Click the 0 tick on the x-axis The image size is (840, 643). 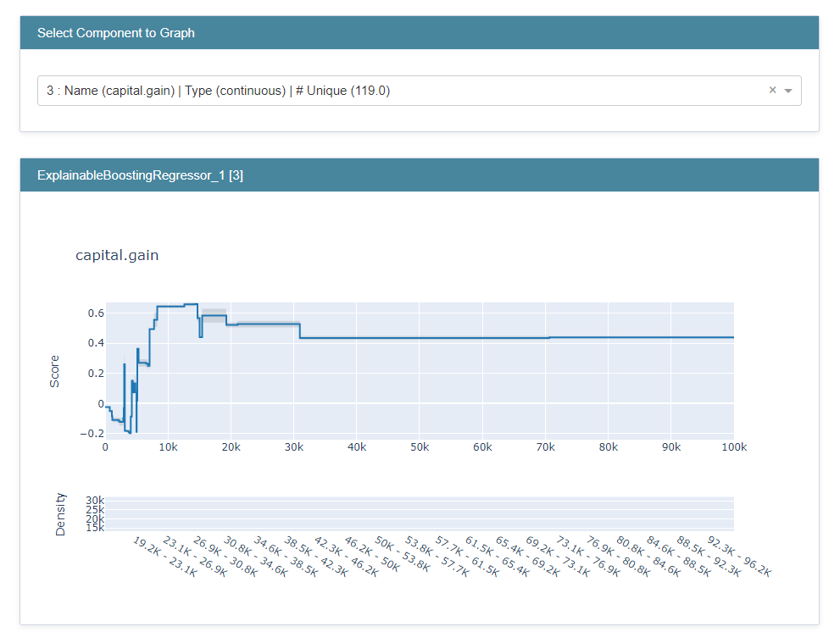tap(105, 446)
